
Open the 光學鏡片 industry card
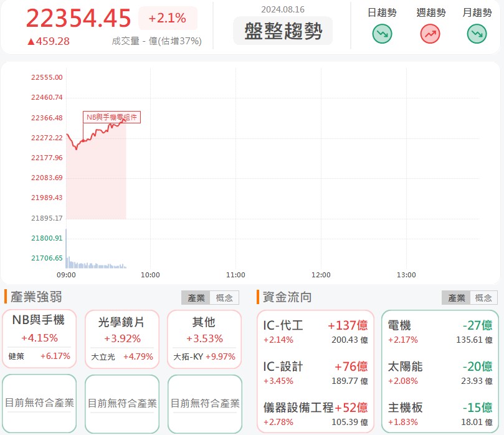click(122, 339)
